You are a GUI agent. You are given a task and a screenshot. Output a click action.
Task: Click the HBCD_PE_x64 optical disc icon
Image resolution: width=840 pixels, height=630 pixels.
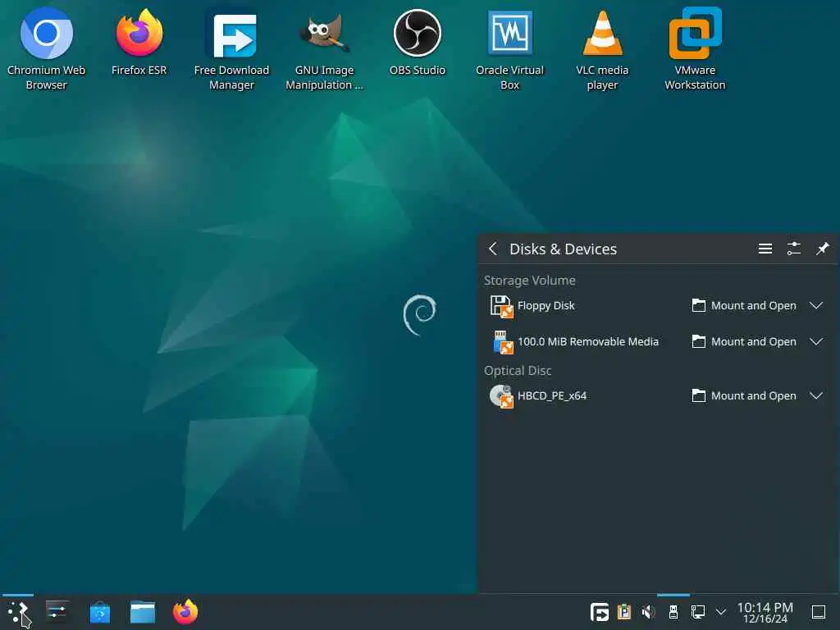pos(501,396)
